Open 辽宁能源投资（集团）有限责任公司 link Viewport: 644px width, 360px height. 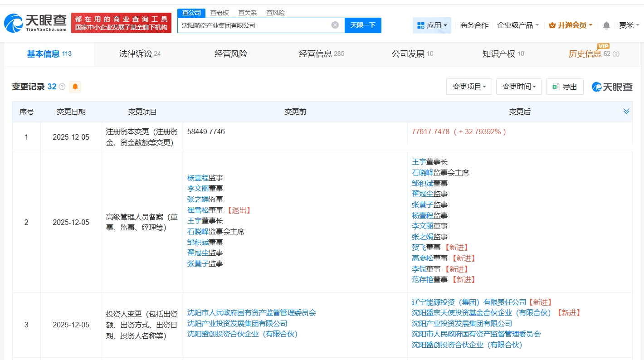click(x=469, y=302)
